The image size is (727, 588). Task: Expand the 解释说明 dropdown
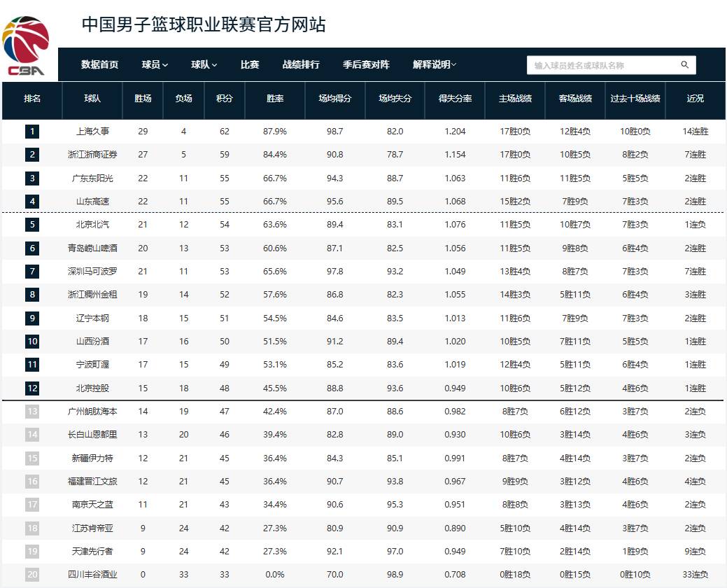(x=435, y=64)
